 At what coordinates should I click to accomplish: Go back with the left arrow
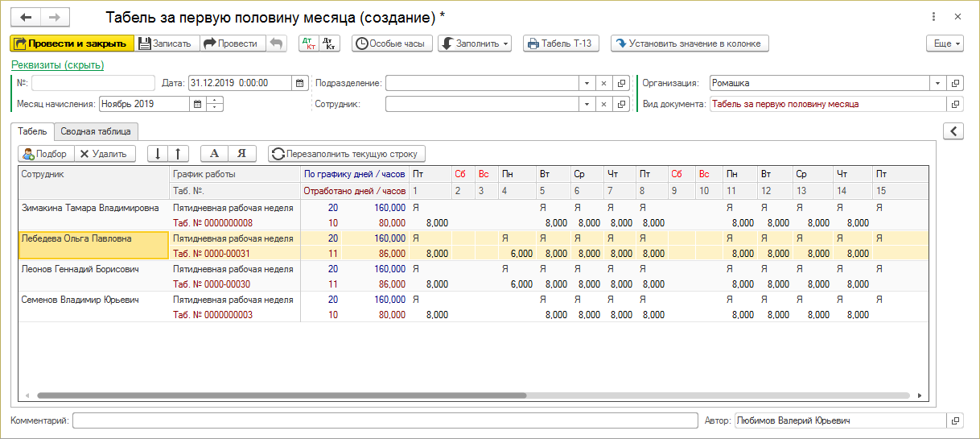(26, 17)
